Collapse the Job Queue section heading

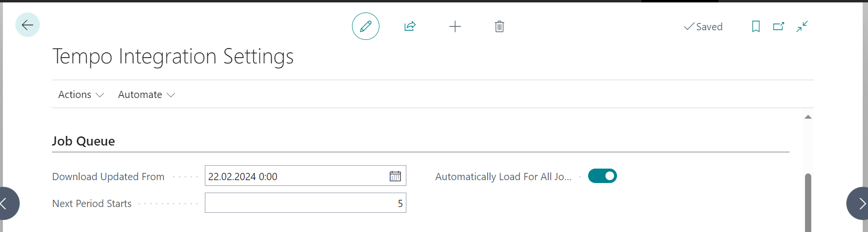click(83, 141)
